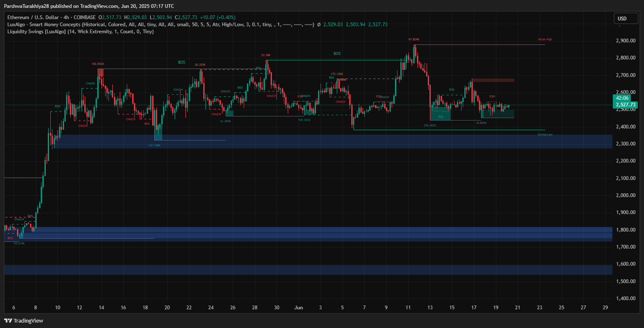Click the EQL label in the green box

coord(441,117)
